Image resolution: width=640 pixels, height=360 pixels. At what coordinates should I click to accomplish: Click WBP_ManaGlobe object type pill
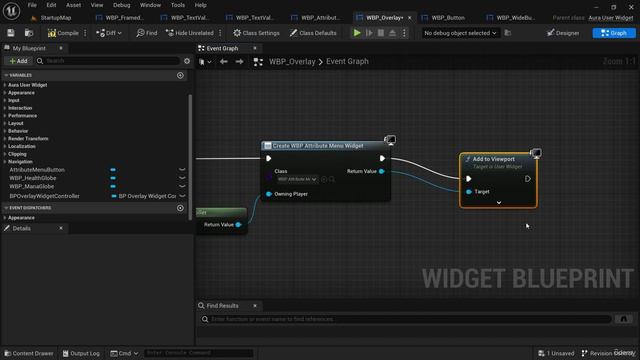coord(113,187)
